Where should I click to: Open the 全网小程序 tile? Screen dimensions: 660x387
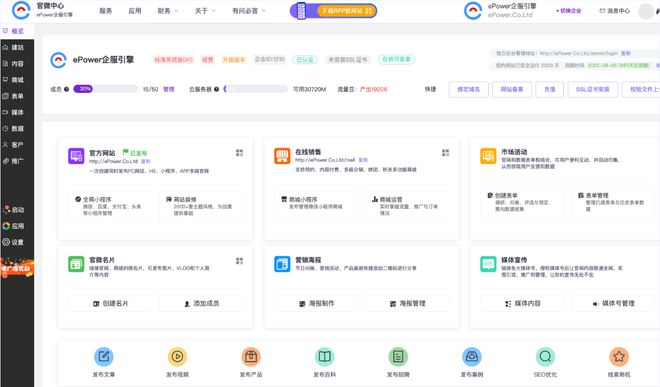tap(110, 207)
